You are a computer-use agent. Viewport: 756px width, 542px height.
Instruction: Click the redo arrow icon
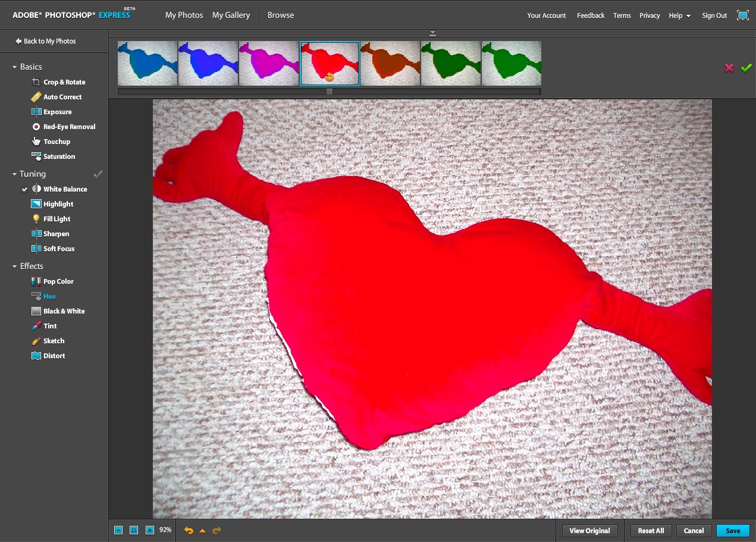coord(217,530)
